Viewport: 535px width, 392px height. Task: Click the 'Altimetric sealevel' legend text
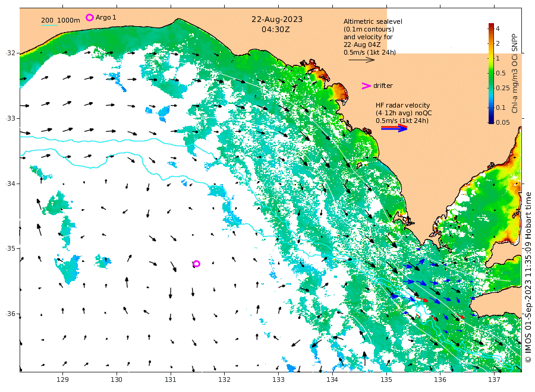click(373, 21)
